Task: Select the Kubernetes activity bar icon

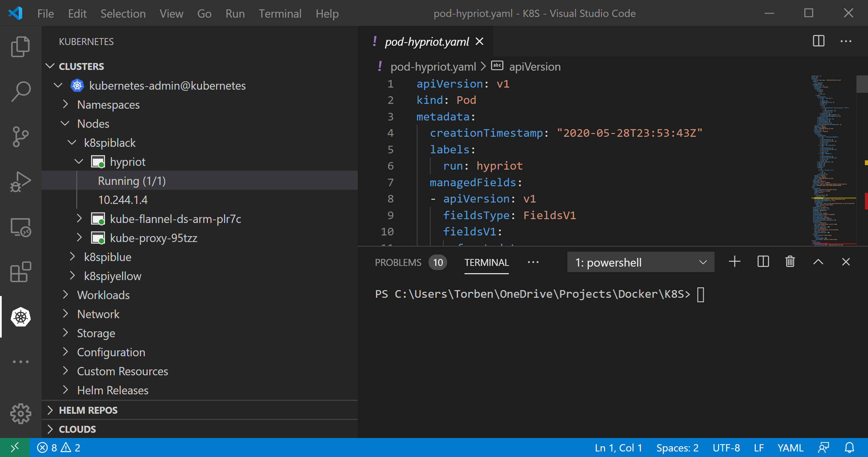Action: point(20,317)
